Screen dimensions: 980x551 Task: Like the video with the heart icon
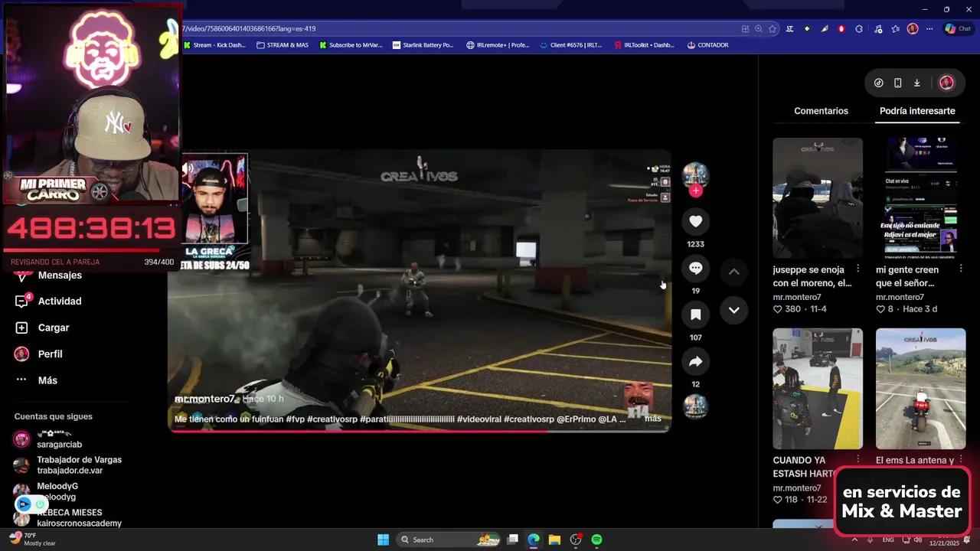tap(695, 222)
